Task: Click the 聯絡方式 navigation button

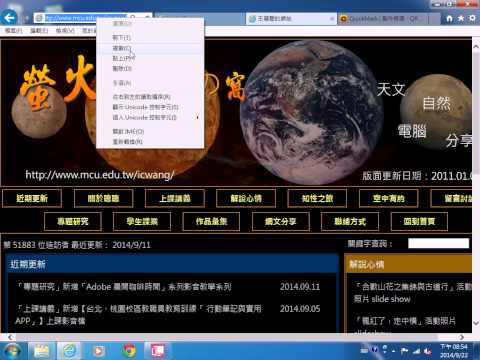Action: tap(350, 221)
